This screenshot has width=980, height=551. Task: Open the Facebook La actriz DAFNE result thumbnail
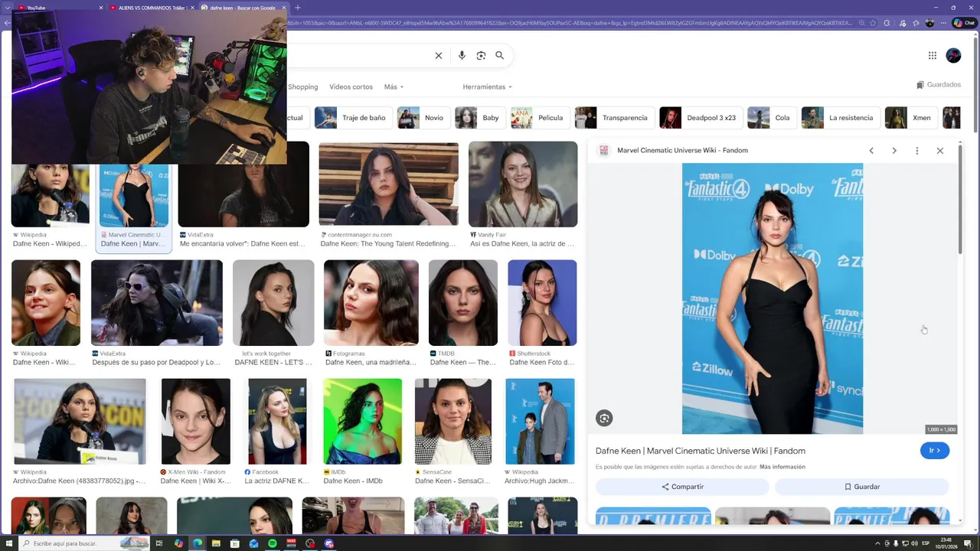tap(277, 422)
